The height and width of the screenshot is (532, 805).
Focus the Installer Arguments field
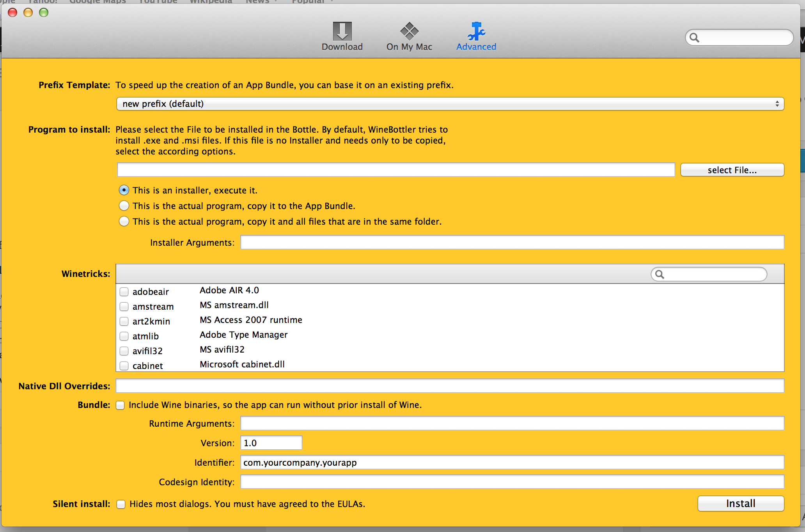[x=512, y=242]
